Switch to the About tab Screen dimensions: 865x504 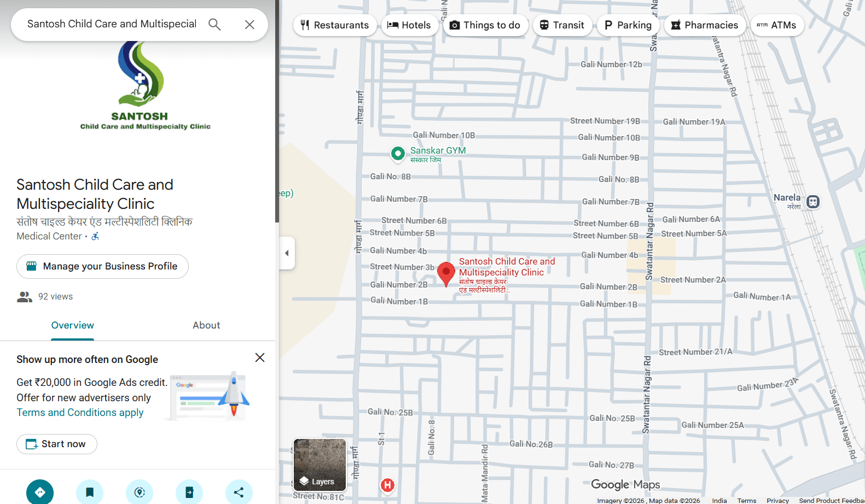[x=206, y=325]
